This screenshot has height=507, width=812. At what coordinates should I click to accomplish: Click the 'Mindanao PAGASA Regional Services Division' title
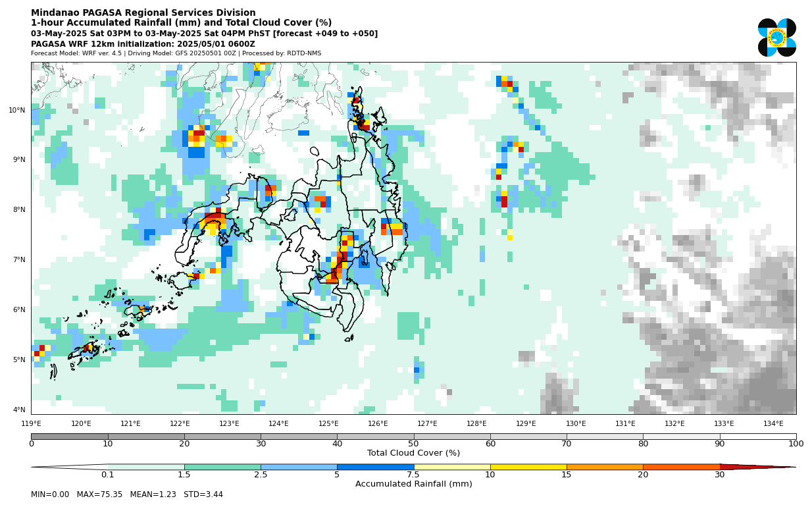(x=143, y=13)
